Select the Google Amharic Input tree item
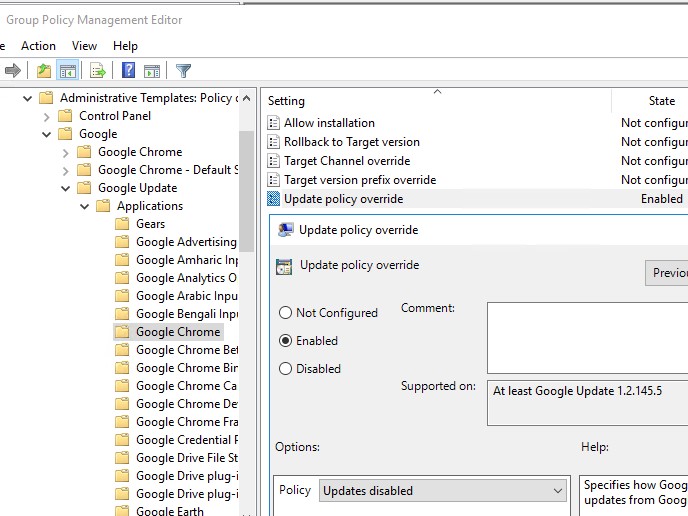 coord(187,260)
